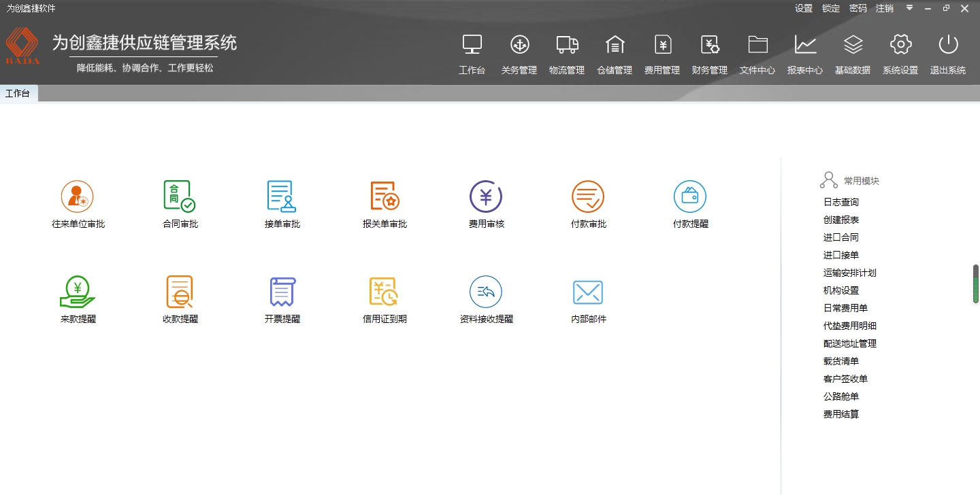
Task: Open the title bar dropdown arrow
Action: 910,8
